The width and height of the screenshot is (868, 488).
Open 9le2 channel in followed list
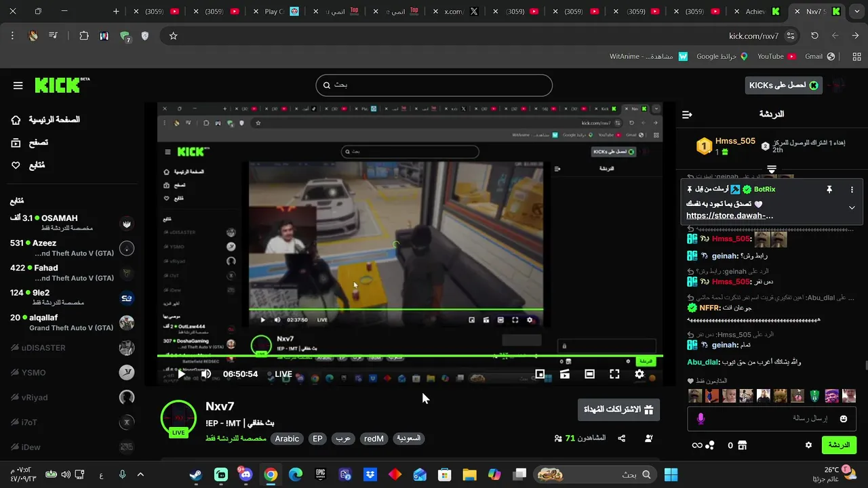(x=71, y=298)
